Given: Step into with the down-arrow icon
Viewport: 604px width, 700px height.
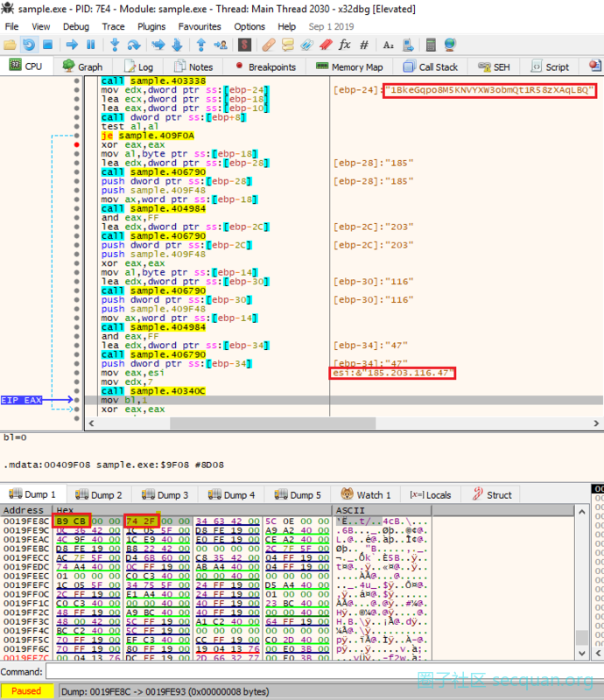Looking at the screenshot, I should pos(115,45).
